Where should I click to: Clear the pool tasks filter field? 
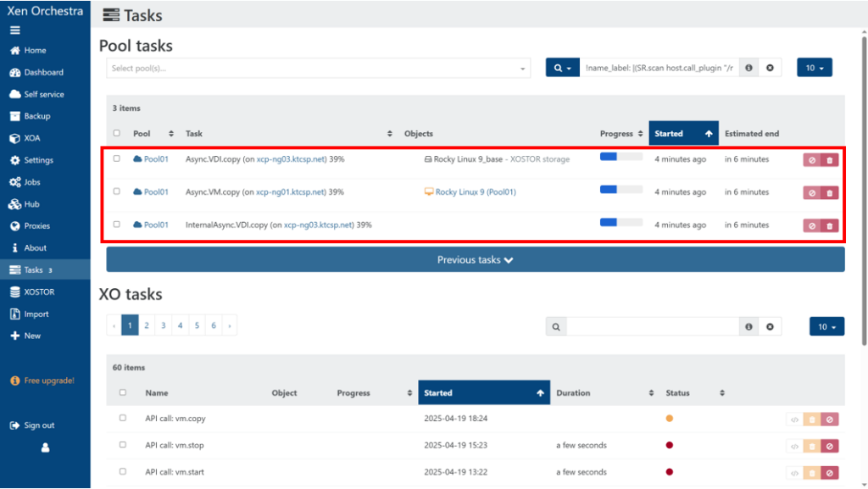770,68
